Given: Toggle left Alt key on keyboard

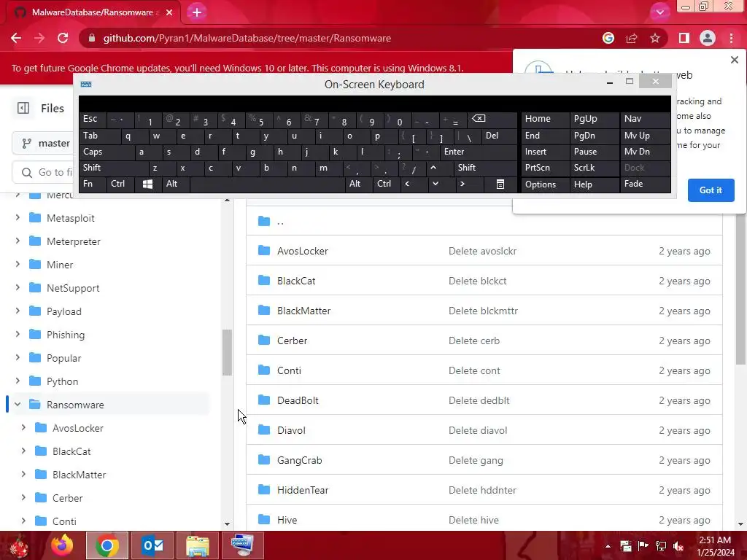Looking at the screenshot, I should point(176,184).
